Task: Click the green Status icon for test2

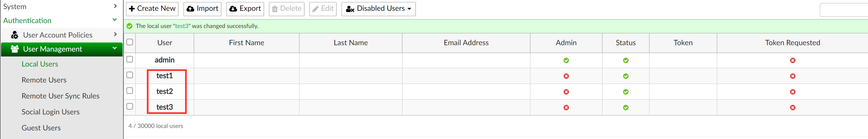Action: (625, 92)
